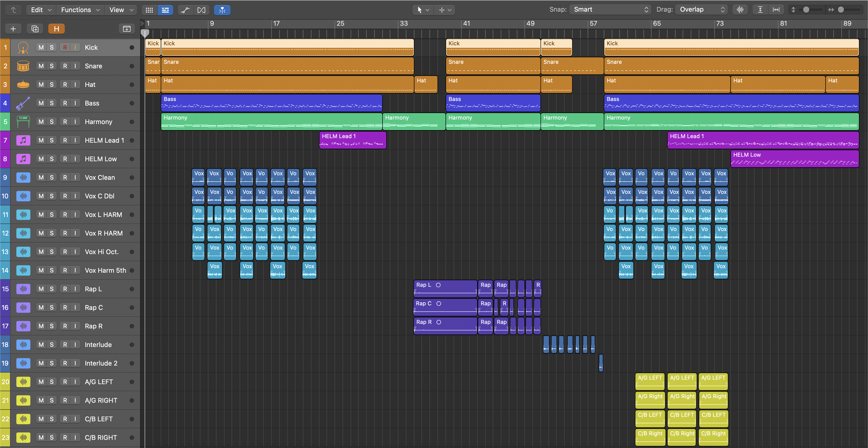Click the Show Automation curve icon
868x448 pixels.
(185, 10)
